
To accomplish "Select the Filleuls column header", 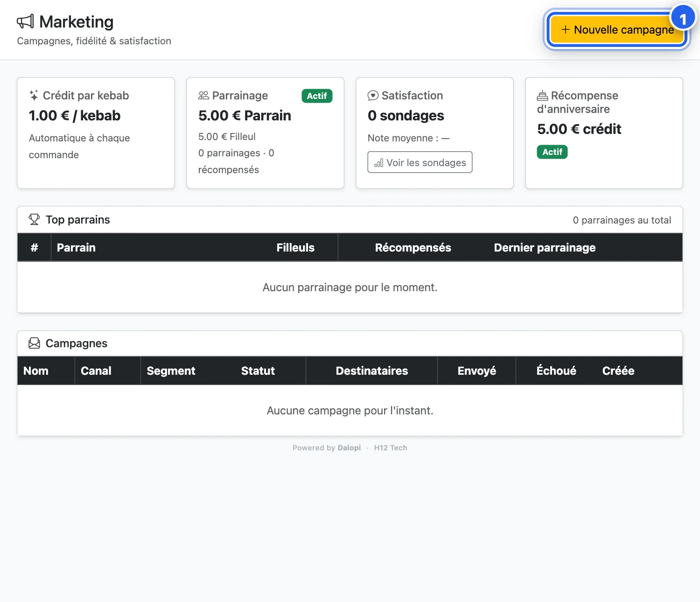I will (x=295, y=248).
